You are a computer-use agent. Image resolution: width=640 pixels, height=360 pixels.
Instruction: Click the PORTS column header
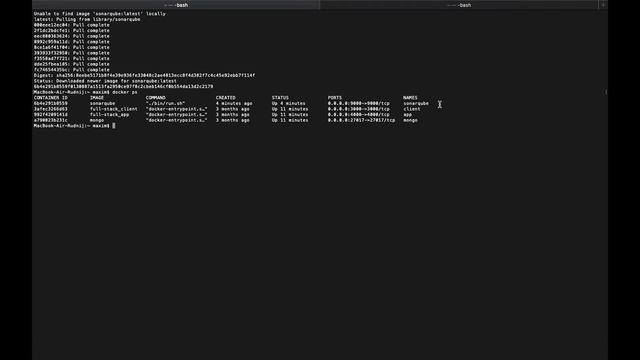[335, 98]
